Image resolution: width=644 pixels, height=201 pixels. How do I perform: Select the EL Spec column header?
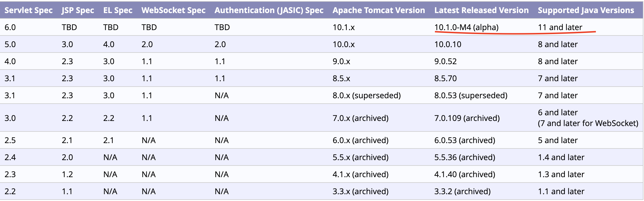(x=118, y=10)
